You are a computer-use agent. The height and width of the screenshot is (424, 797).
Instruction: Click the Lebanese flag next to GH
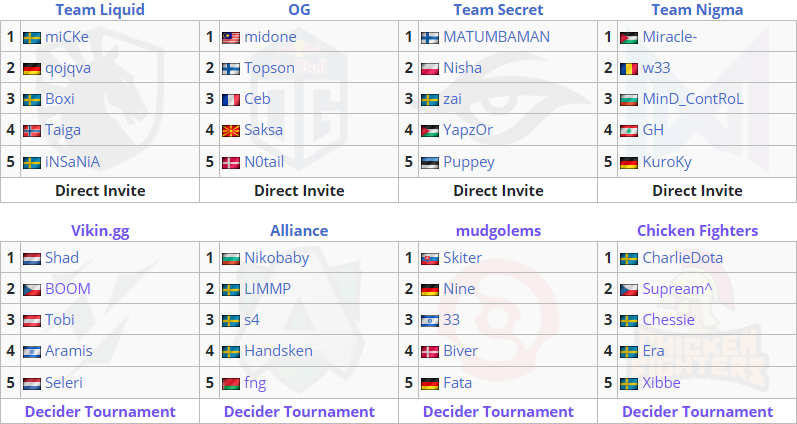click(x=629, y=131)
